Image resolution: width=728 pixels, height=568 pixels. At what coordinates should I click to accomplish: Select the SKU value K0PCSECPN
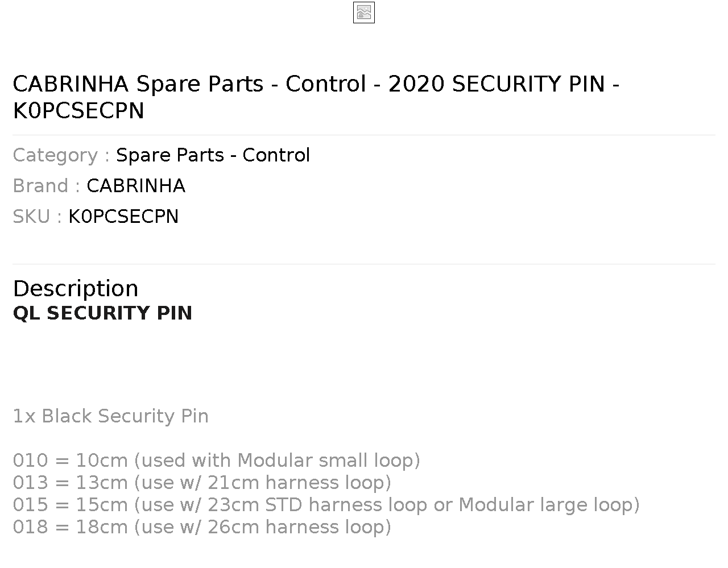pos(123,217)
